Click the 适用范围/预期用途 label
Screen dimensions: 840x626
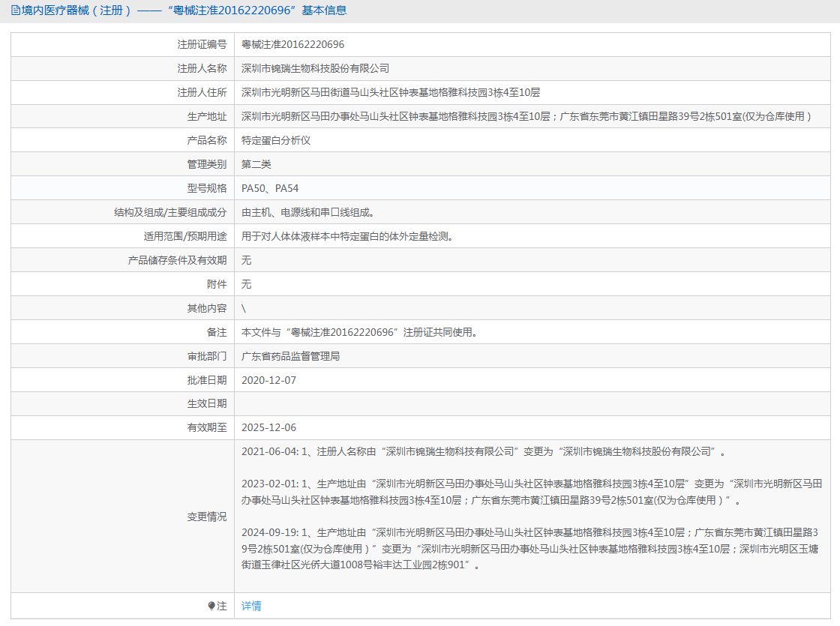click(x=184, y=236)
